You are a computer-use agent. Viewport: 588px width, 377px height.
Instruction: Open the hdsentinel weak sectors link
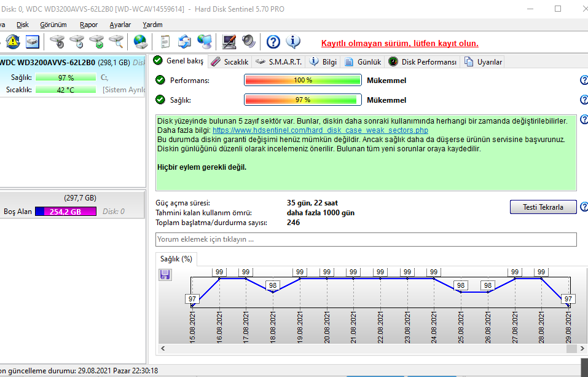click(320, 130)
